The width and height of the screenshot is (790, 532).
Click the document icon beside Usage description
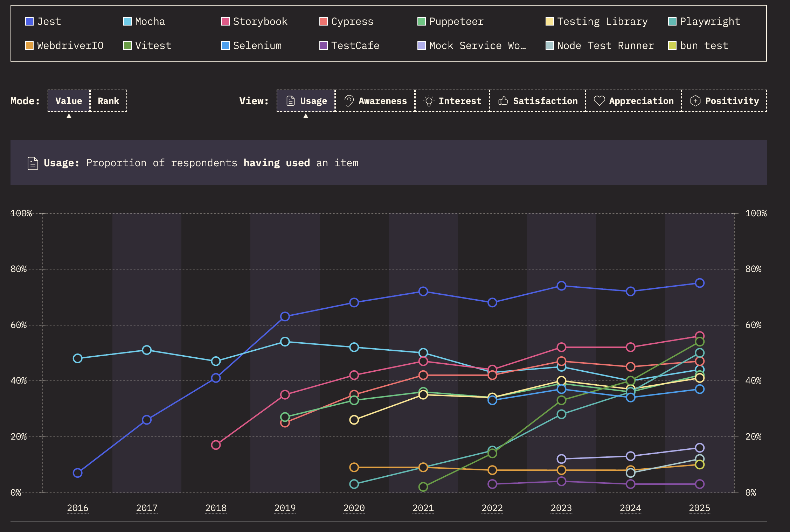click(33, 163)
